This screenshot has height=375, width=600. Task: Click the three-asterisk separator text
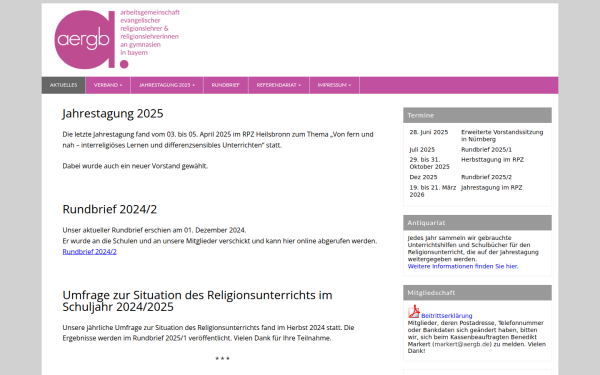click(x=222, y=359)
